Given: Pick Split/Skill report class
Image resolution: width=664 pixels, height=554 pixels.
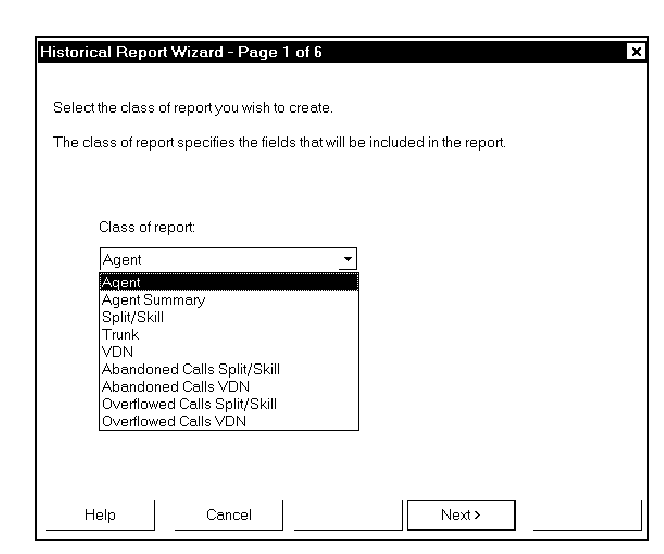Looking at the screenshot, I should point(229,317).
